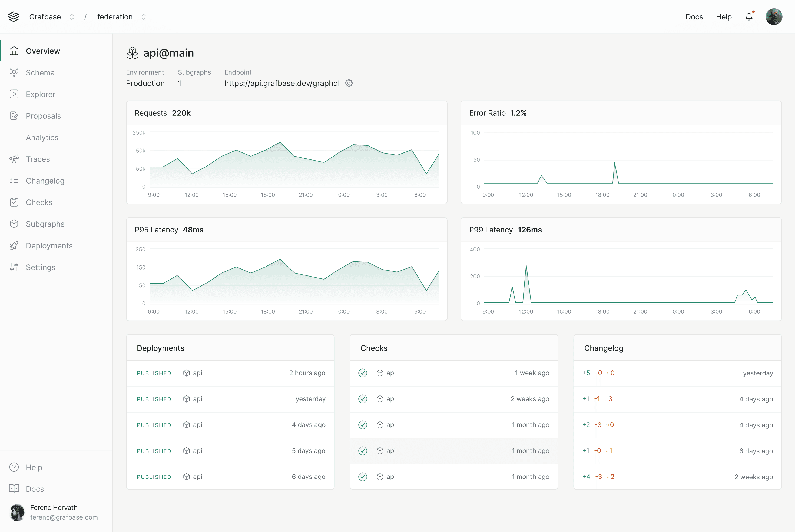This screenshot has width=795, height=532.
Task: Open the Grafbase organization switcher
Action: [x=72, y=17]
